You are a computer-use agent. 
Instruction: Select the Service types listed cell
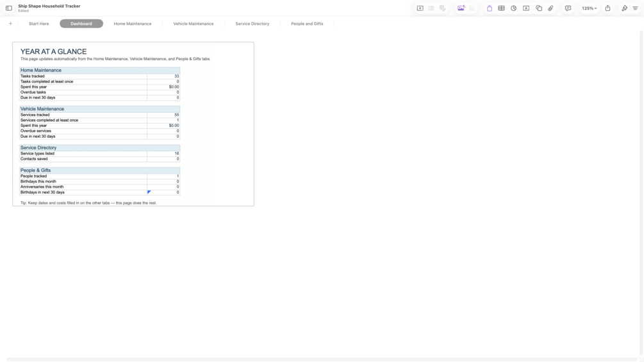83,154
